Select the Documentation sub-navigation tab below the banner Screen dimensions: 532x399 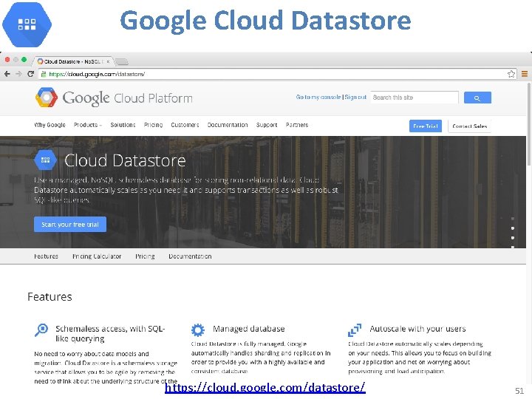pyautogui.click(x=190, y=256)
